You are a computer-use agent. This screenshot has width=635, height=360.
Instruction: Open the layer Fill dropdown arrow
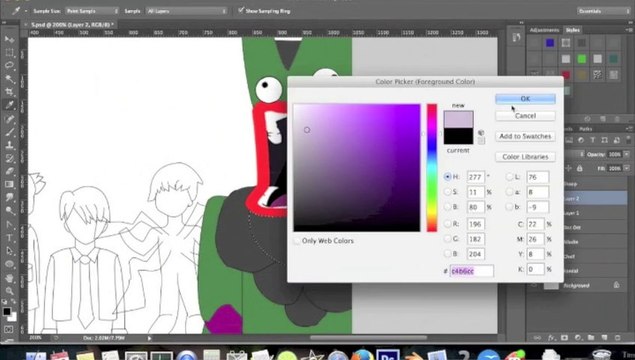point(626,168)
